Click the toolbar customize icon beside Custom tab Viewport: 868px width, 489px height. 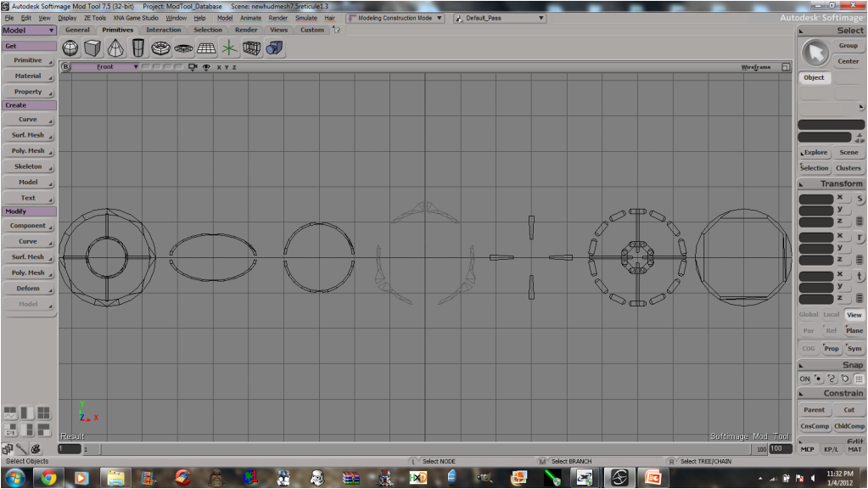(x=336, y=30)
